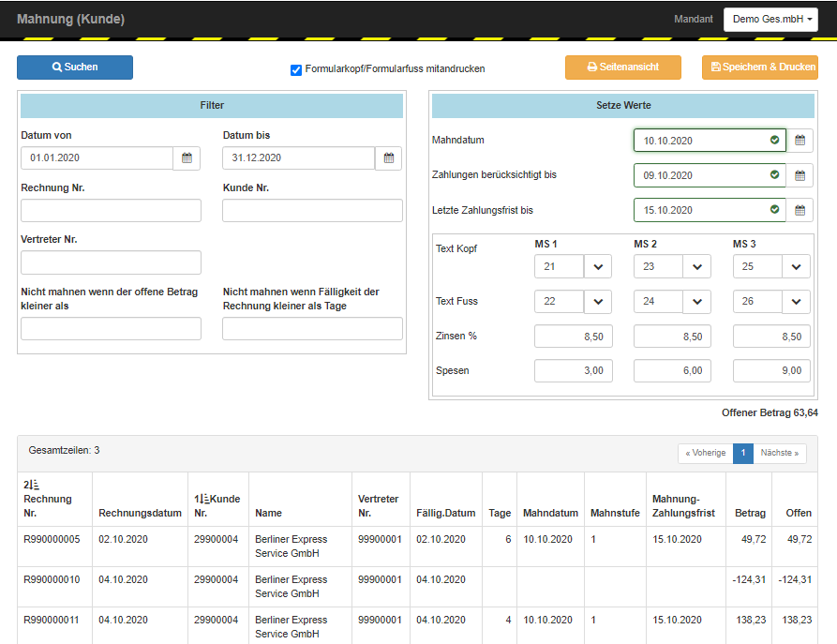Select page 1 in pagination
The height and width of the screenshot is (644, 837).
coord(743,453)
